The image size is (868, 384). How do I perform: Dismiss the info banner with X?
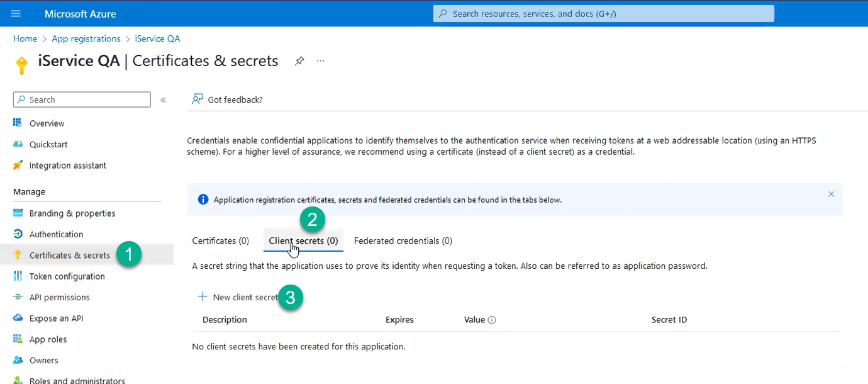pos(831,194)
